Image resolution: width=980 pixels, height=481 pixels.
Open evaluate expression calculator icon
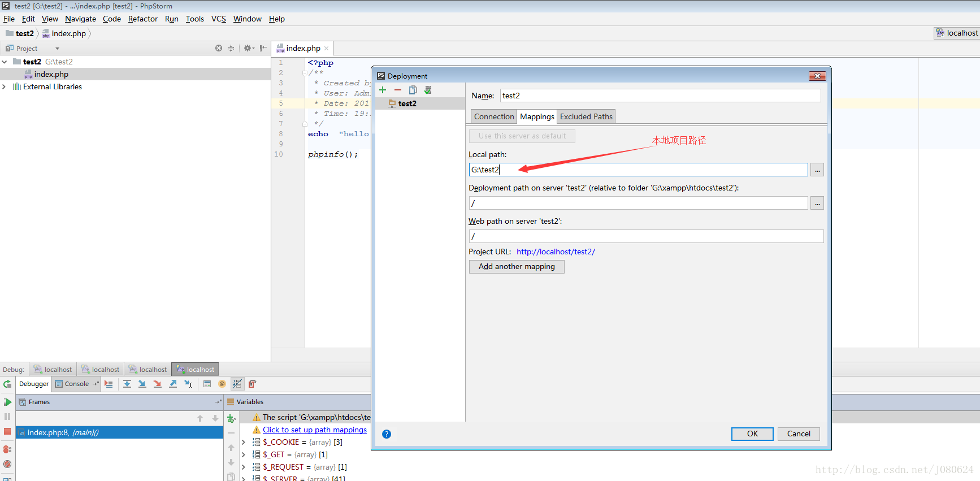207,384
